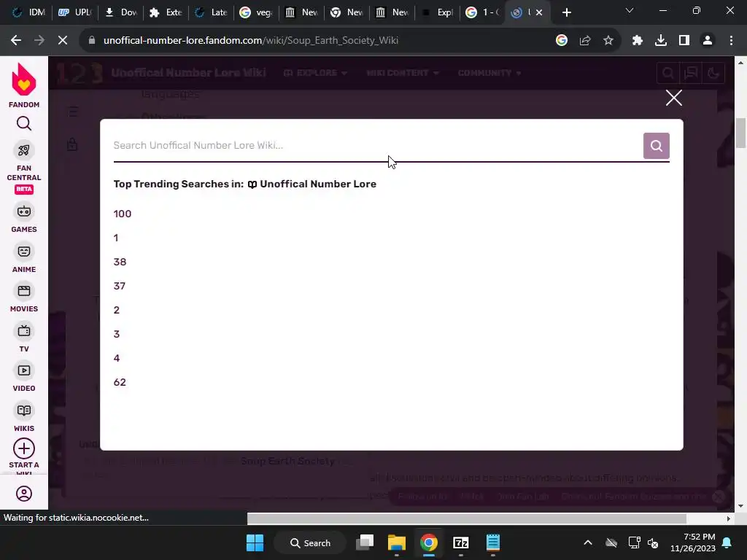Switch to the Dow downloads tab
Image resolution: width=747 pixels, height=560 pixels.
click(x=121, y=12)
